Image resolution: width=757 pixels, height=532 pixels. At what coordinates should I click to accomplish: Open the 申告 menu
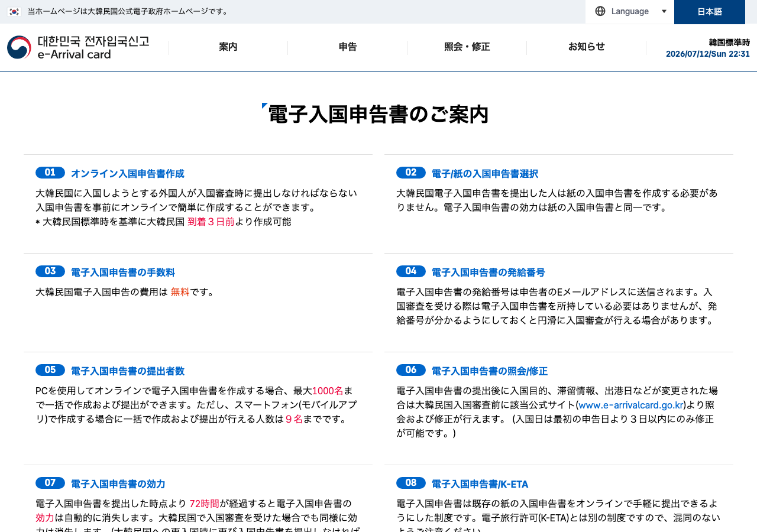point(348,47)
